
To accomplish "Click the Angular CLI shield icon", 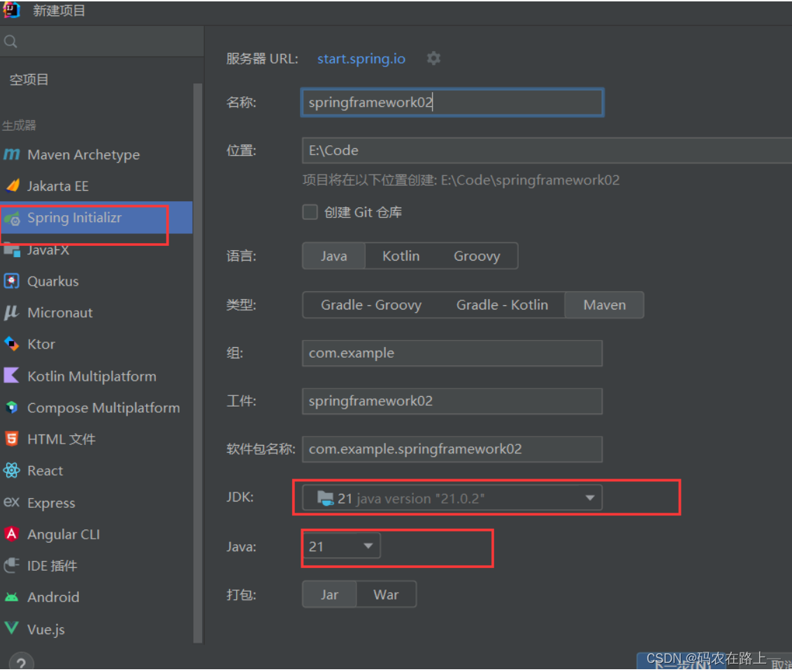I will tap(12, 534).
